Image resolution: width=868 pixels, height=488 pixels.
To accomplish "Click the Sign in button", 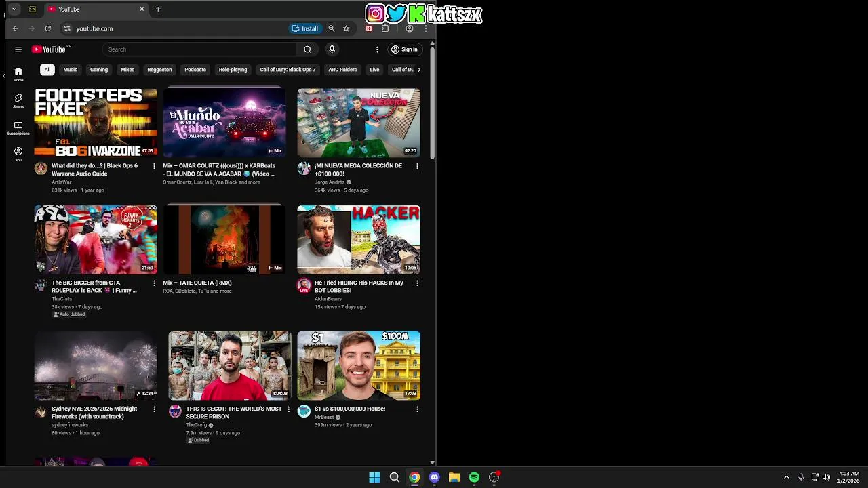I will [x=404, y=49].
